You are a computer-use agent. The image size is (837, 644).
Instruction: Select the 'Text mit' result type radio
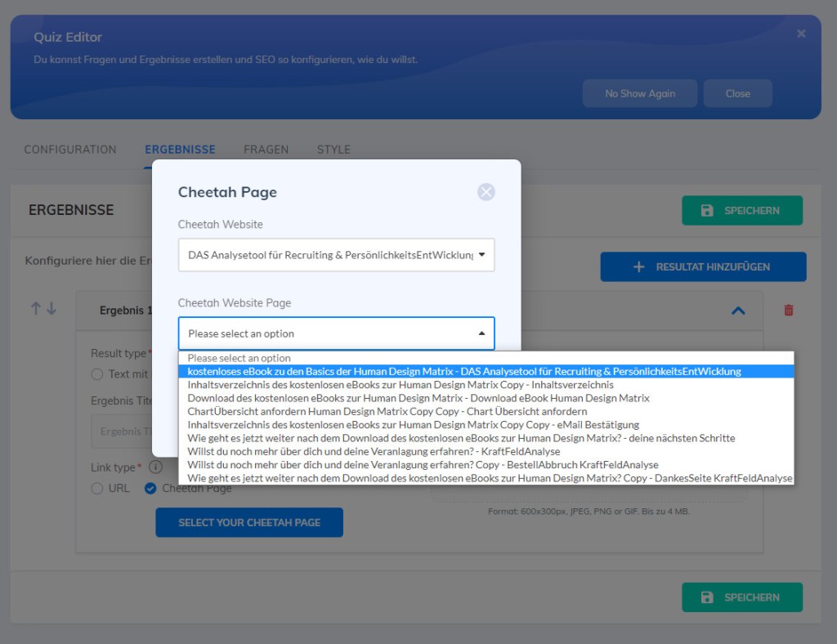coord(97,374)
